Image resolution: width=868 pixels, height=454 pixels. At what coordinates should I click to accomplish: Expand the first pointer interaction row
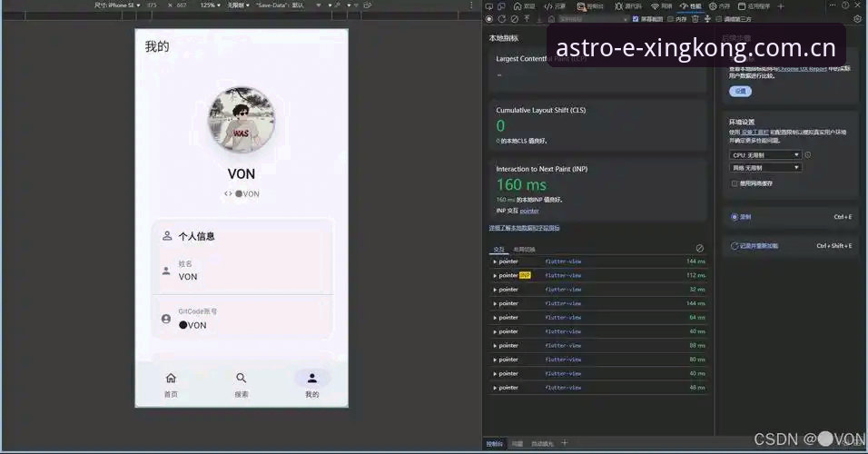click(x=598, y=262)
